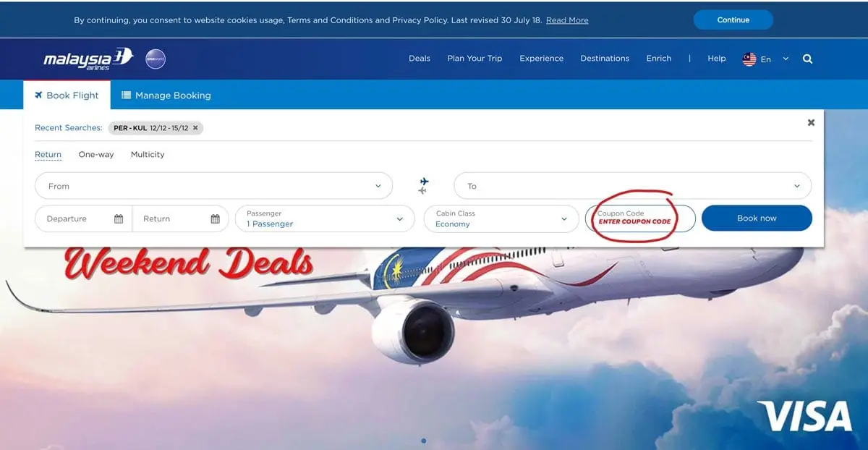The width and height of the screenshot is (868, 450).
Task: Click the carousel indicator dot
Action: pyautogui.click(x=423, y=441)
